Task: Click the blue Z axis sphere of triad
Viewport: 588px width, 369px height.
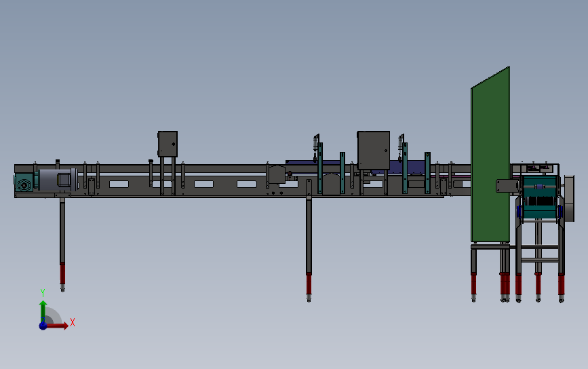Action: (43, 326)
